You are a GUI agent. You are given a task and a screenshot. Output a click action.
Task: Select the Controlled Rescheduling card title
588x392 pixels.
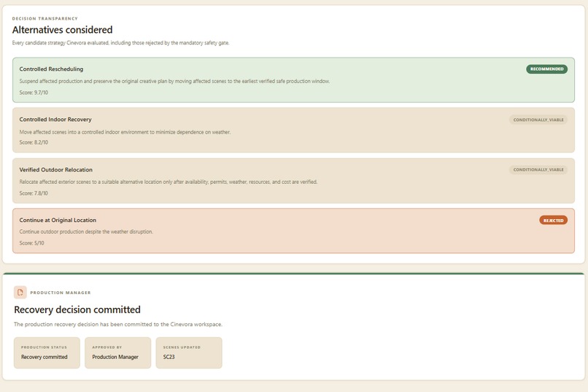coord(51,69)
